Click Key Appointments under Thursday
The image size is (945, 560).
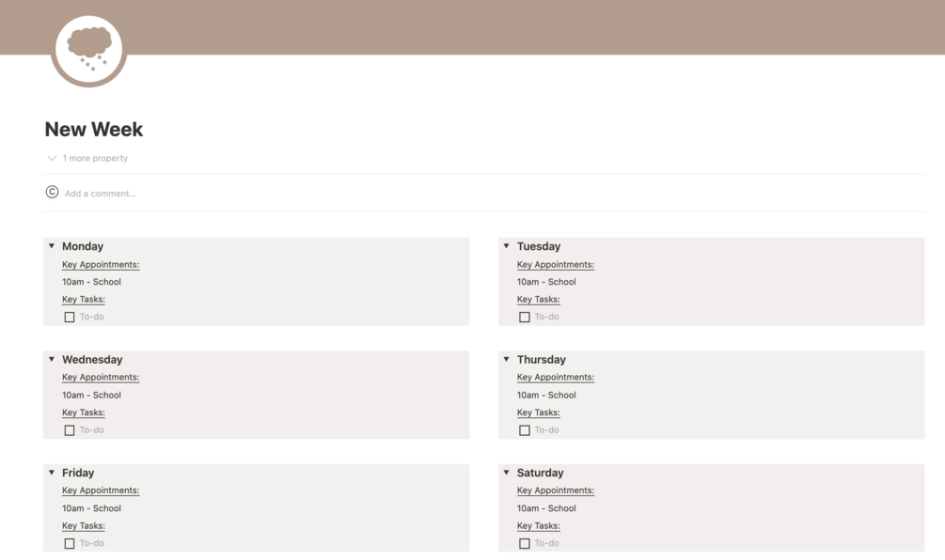point(556,377)
